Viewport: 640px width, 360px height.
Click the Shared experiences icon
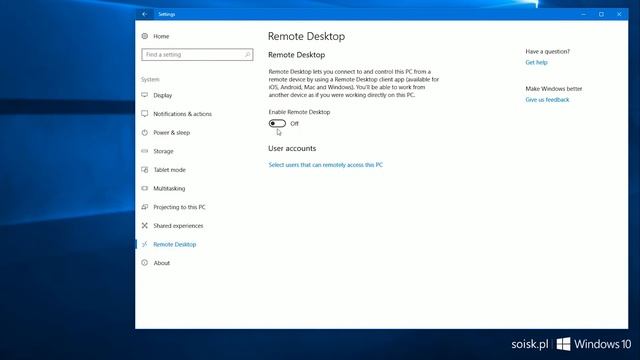[144, 225]
